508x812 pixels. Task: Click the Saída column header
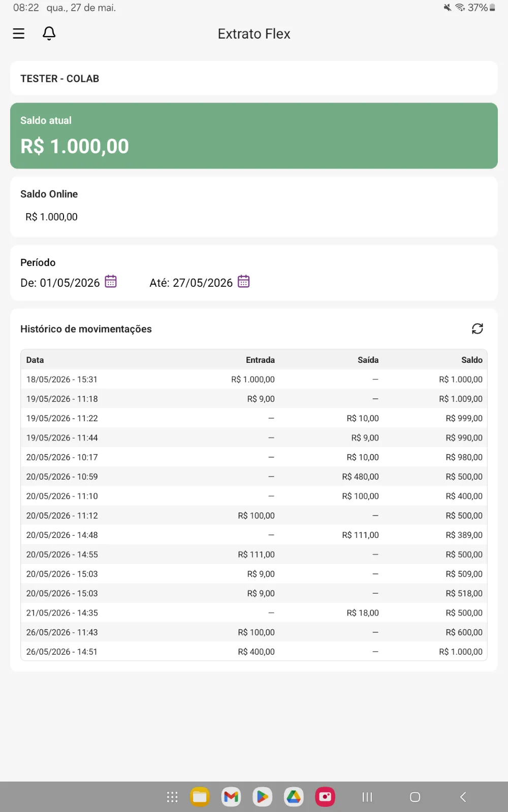point(368,360)
